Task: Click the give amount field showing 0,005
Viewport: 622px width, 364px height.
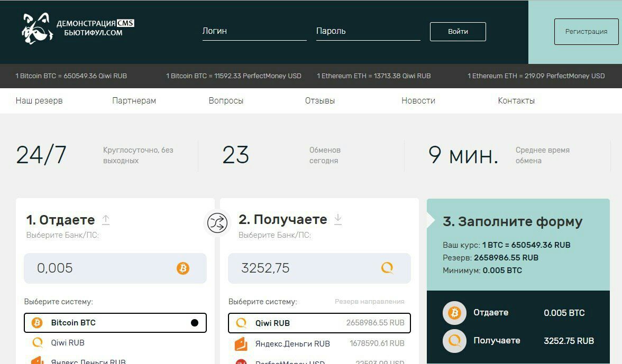Action: pyautogui.click(x=115, y=268)
